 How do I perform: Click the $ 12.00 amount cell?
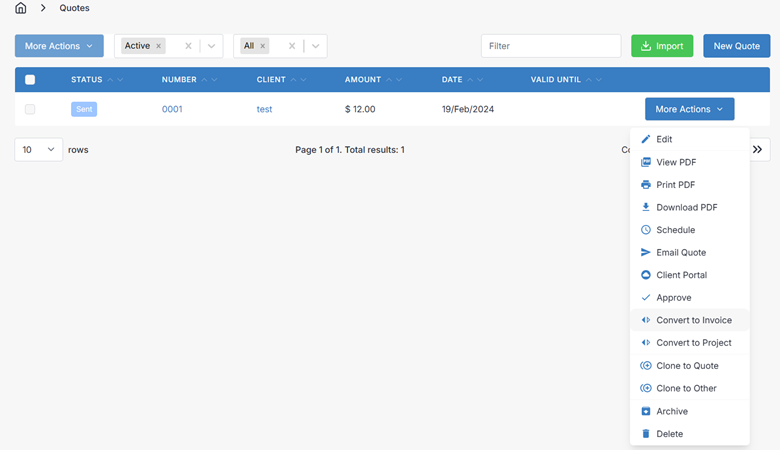click(360, 109)
